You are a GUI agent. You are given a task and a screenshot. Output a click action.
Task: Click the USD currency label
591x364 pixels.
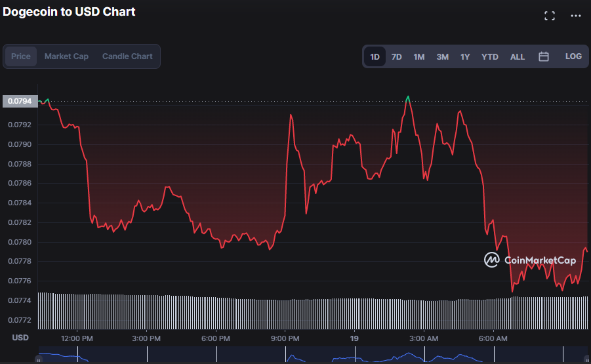(20, 338)
